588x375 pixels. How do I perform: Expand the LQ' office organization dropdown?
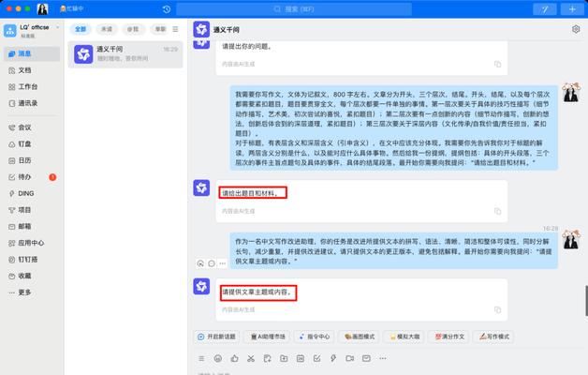coord(57,27)
